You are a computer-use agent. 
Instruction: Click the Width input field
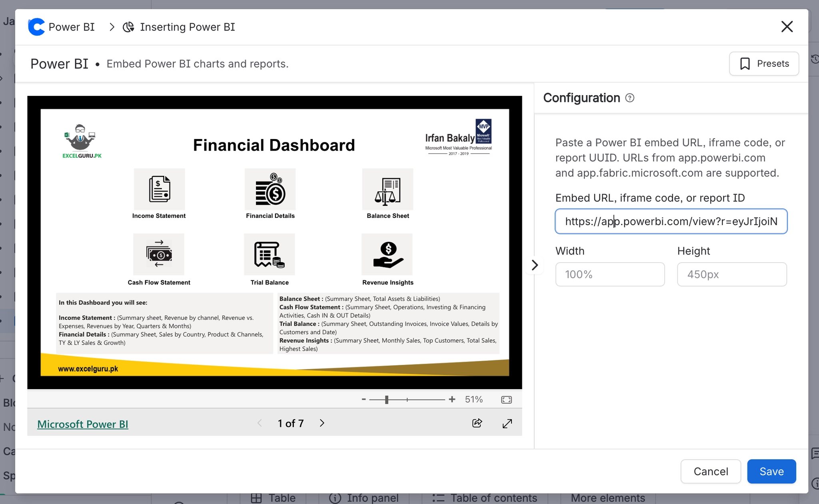point(610,274)
